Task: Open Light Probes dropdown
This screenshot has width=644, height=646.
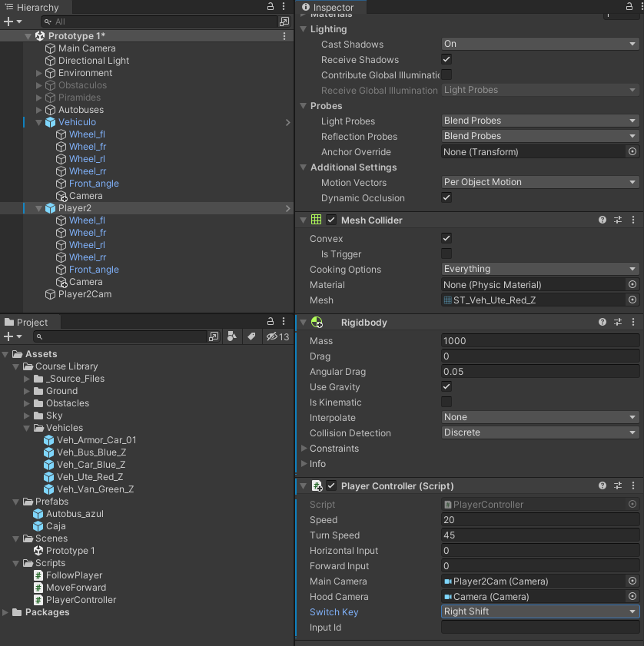Action: click(x=540, y=121)
